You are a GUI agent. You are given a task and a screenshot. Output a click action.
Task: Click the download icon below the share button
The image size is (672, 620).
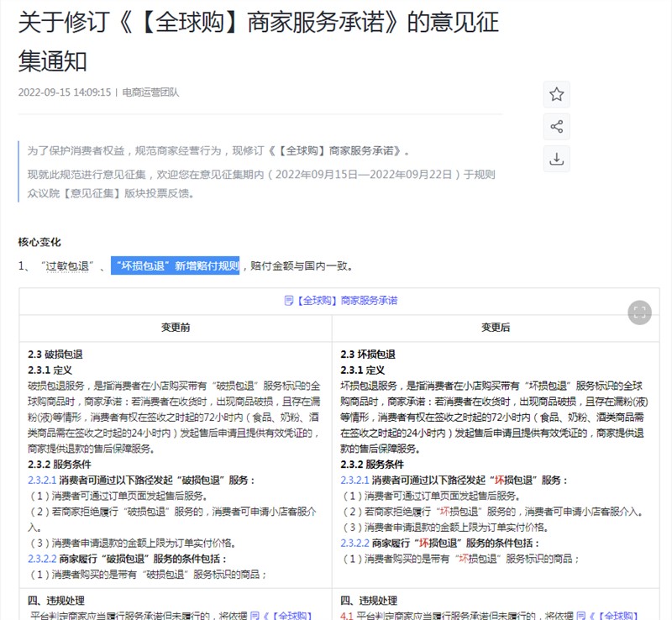point(556,159)
